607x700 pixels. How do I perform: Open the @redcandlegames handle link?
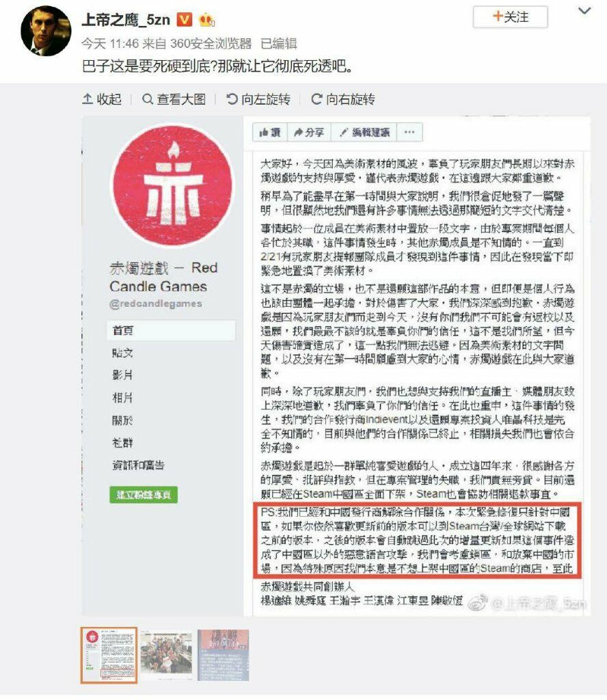[x=156, y=304]
